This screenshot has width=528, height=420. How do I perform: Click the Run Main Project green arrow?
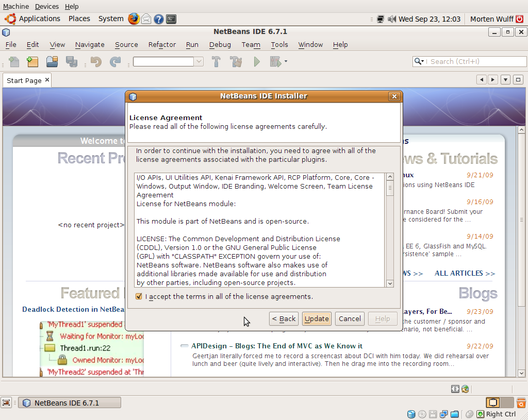click(x=257, y=62)
